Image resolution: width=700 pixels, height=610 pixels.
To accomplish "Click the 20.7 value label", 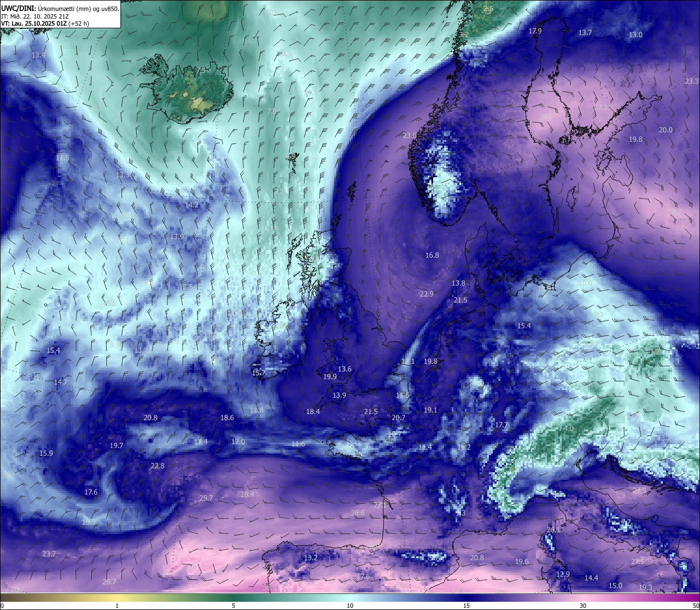I will [399, 417].
